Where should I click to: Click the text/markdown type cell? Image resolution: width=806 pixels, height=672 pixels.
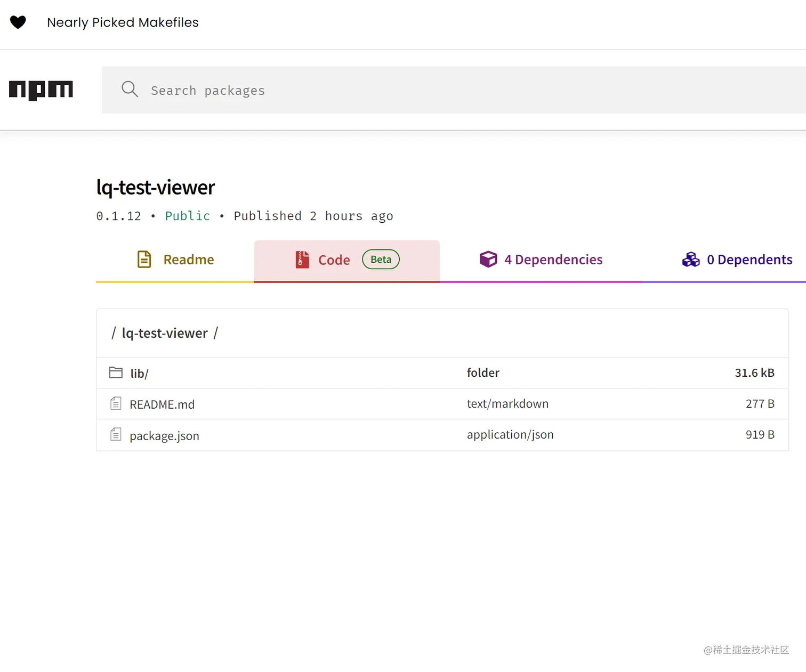tap(507, 404)
